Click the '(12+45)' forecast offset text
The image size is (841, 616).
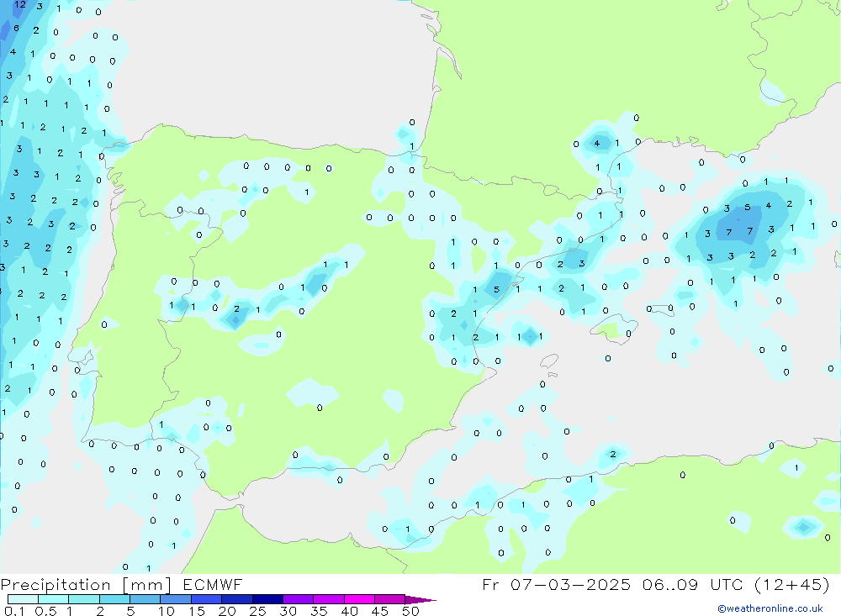click(x=791, y=584)
